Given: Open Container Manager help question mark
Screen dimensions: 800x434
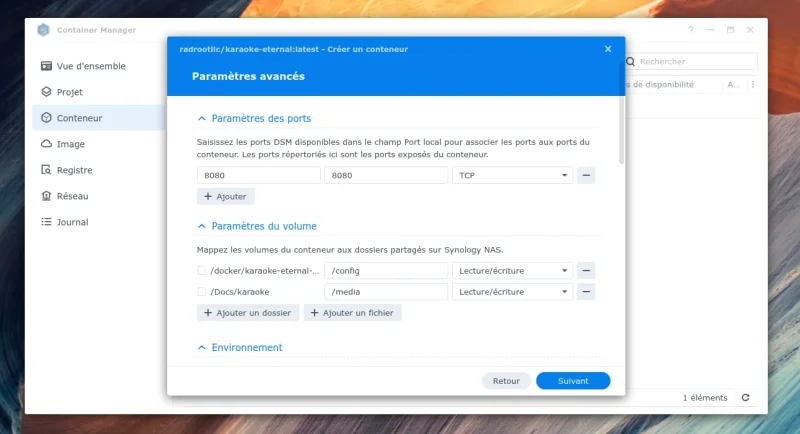Looking at the screenshot, I should [x=691, y=30].
